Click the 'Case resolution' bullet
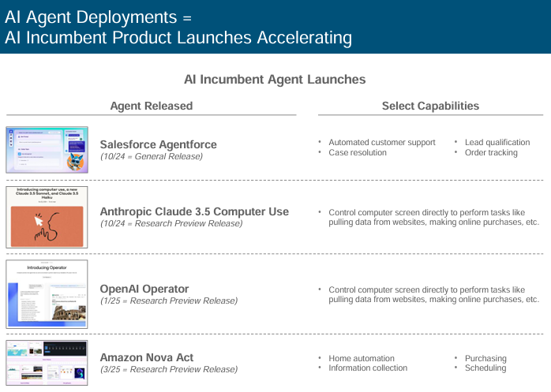The image size is (551, 392). click(x=358, y=152)
